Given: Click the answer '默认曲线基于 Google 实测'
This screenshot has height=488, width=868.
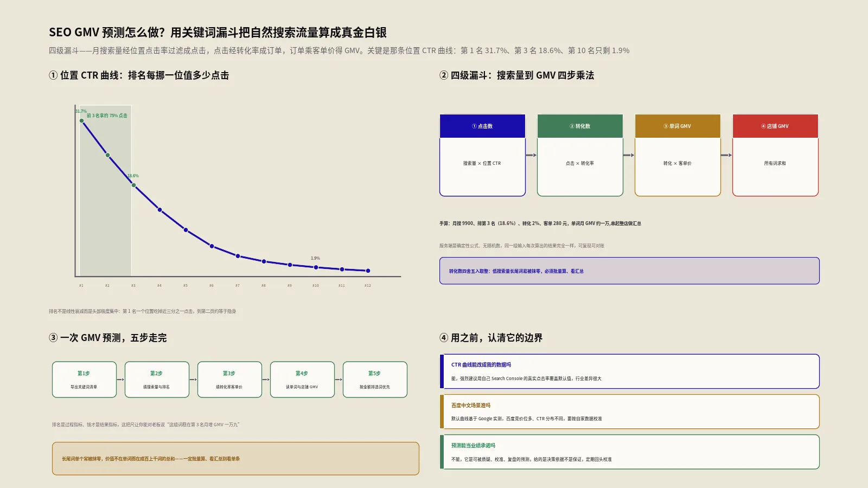Looking at the screenshot, I should click(x=526, y=419).
